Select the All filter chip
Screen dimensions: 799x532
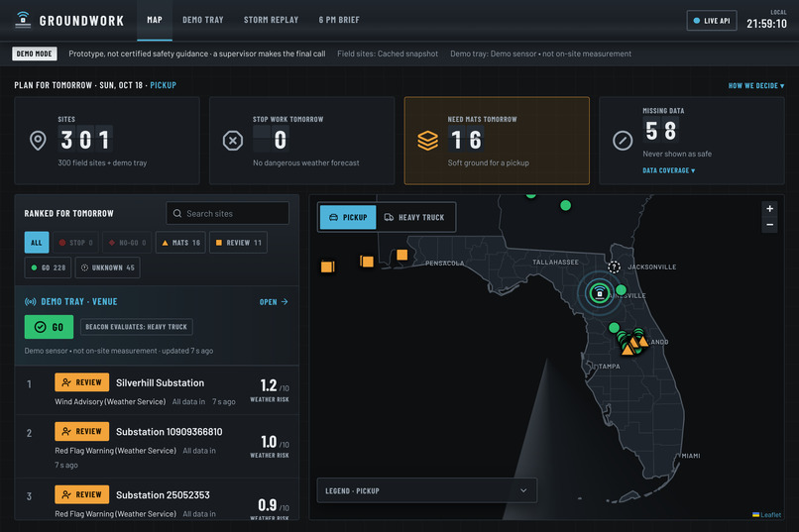click(37, 243)
